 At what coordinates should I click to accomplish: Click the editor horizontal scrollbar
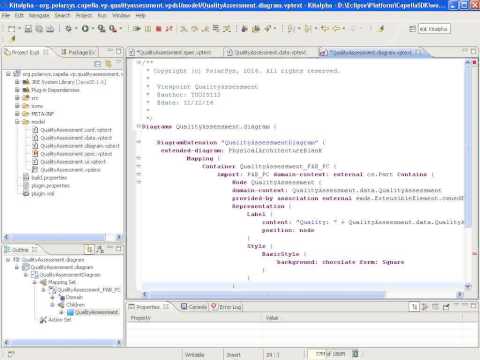click(x=267, y=294)
